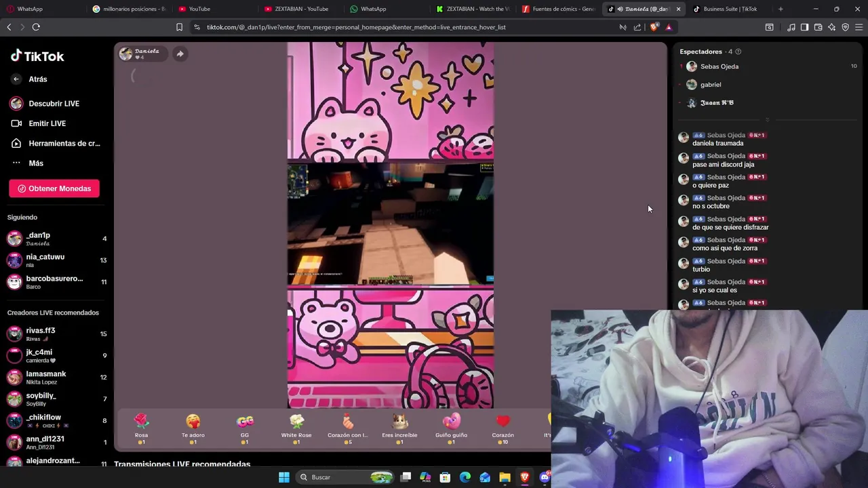The width and height of the screenshot is (868, 488).
Task: Open Herramientas de creador item
Action: click(56, 144)
